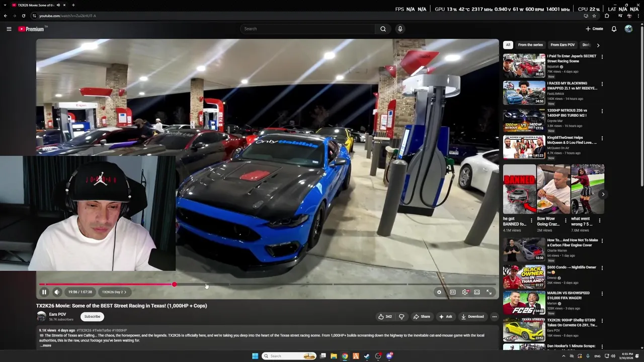Open BLACKWING vs REDEYE video menu

[602, 84]
